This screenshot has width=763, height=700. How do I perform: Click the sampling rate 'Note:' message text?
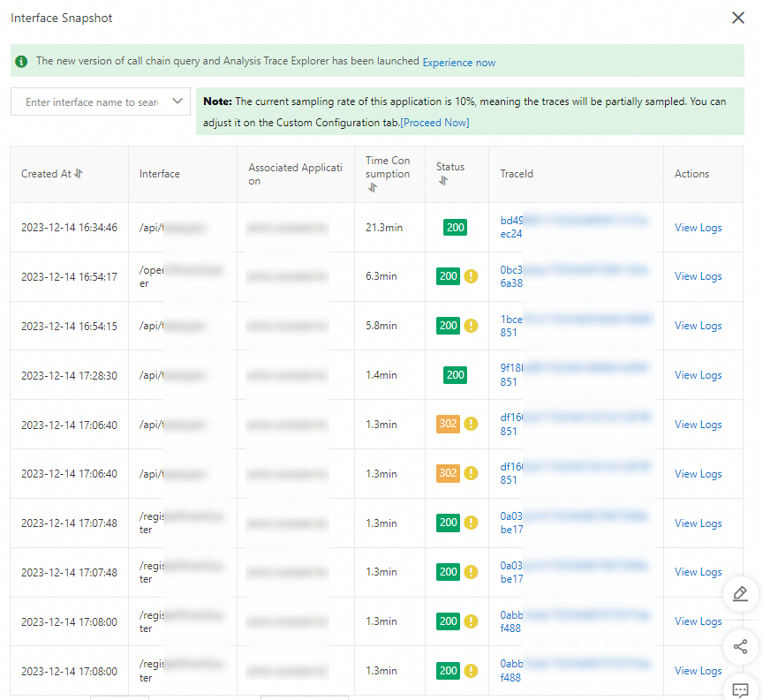click(x=465, y=112)
